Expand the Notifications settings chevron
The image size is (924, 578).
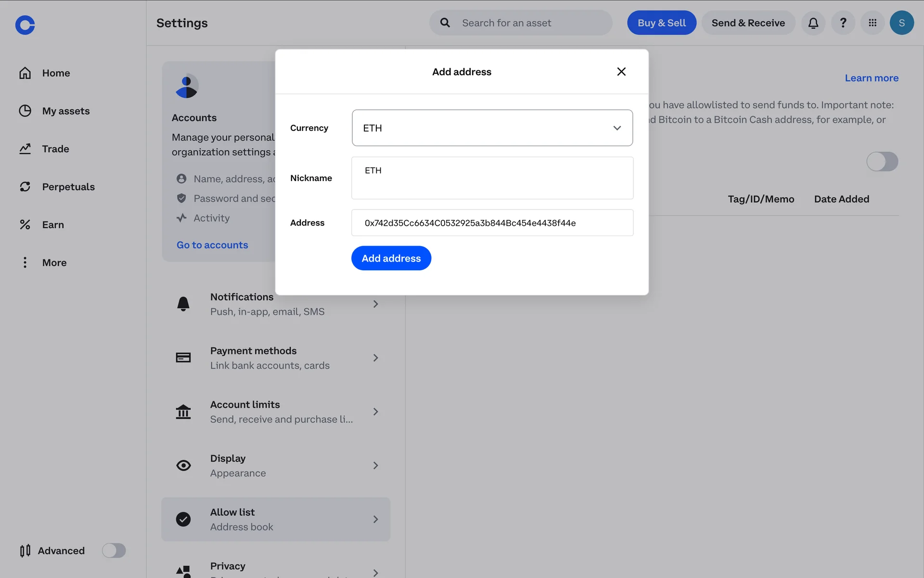(x=376, y=304)
